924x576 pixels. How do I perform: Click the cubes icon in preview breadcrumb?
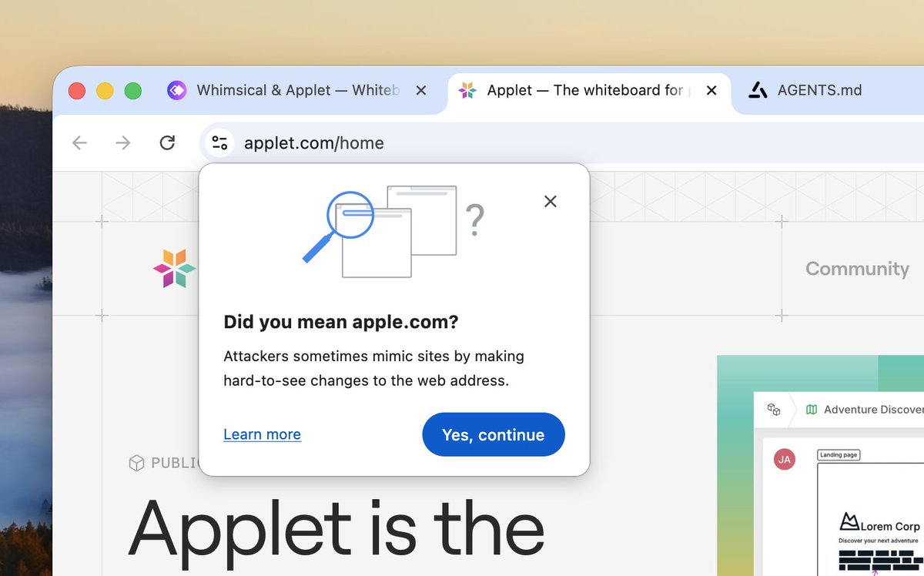774,410
